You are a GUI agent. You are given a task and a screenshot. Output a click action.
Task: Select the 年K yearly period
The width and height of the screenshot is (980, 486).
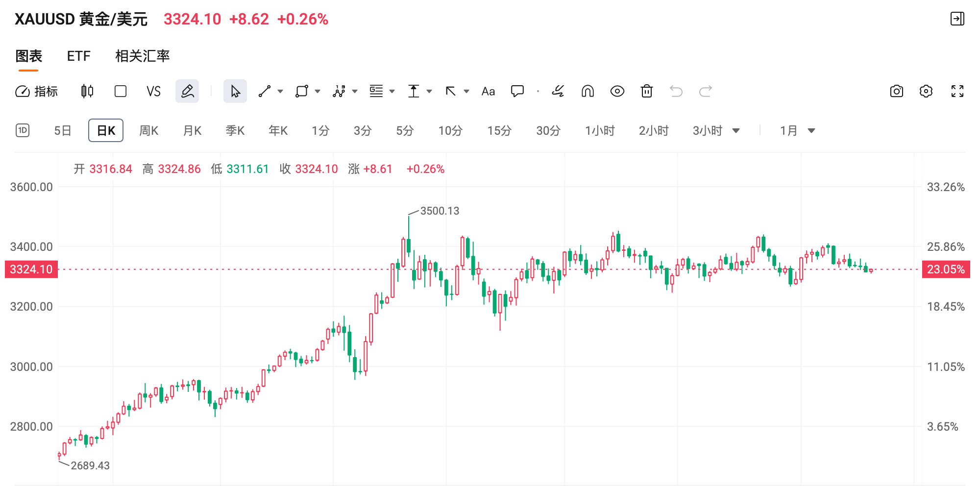tap(278, 131)
